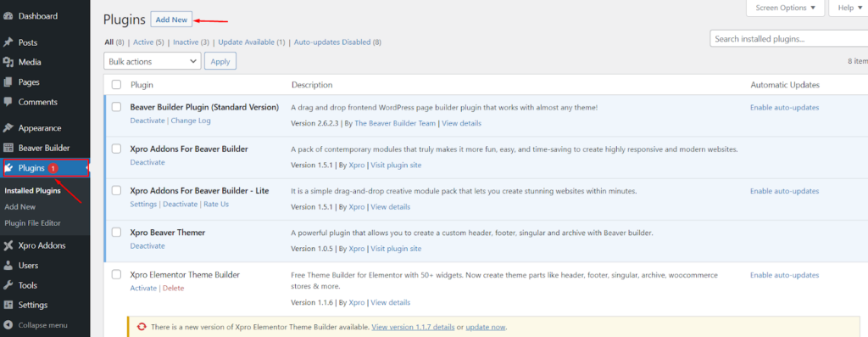This screenshot has height=337, width=868.
Task: Click the Pages icon in sidebar
Action: (8, 82)
